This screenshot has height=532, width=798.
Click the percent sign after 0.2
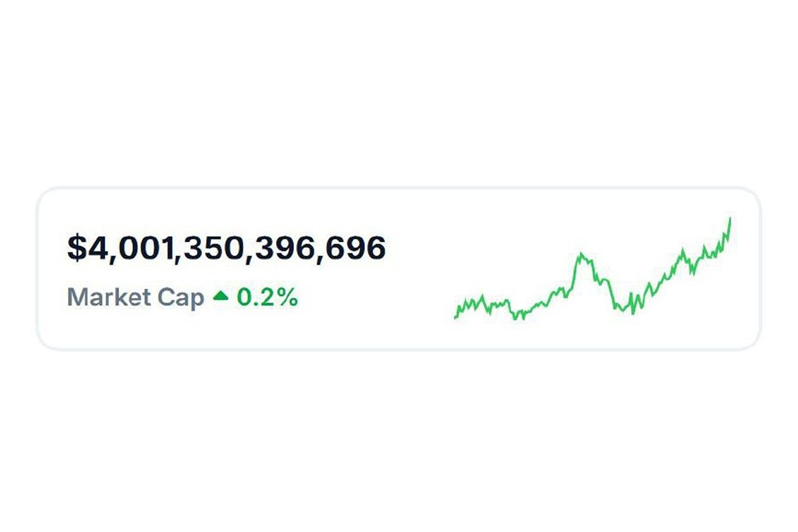point(288,298)
